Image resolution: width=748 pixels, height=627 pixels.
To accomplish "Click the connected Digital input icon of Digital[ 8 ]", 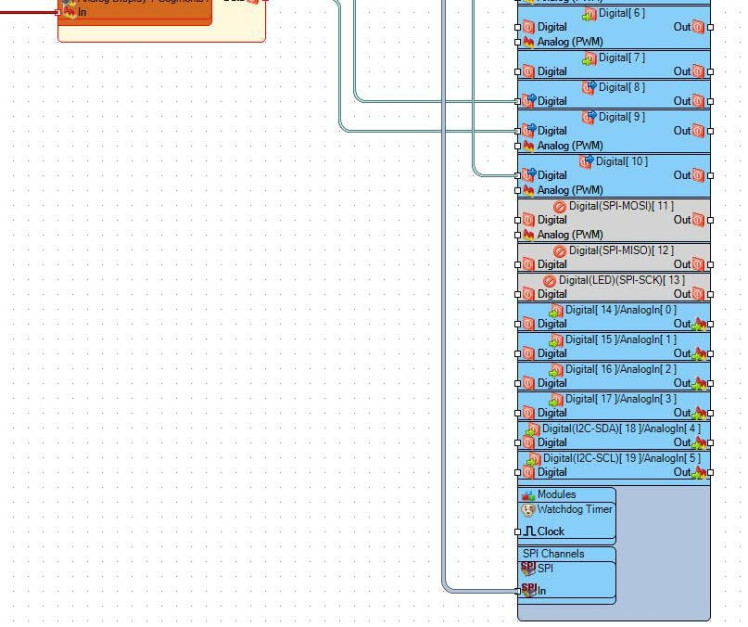I will coord(529,101).
